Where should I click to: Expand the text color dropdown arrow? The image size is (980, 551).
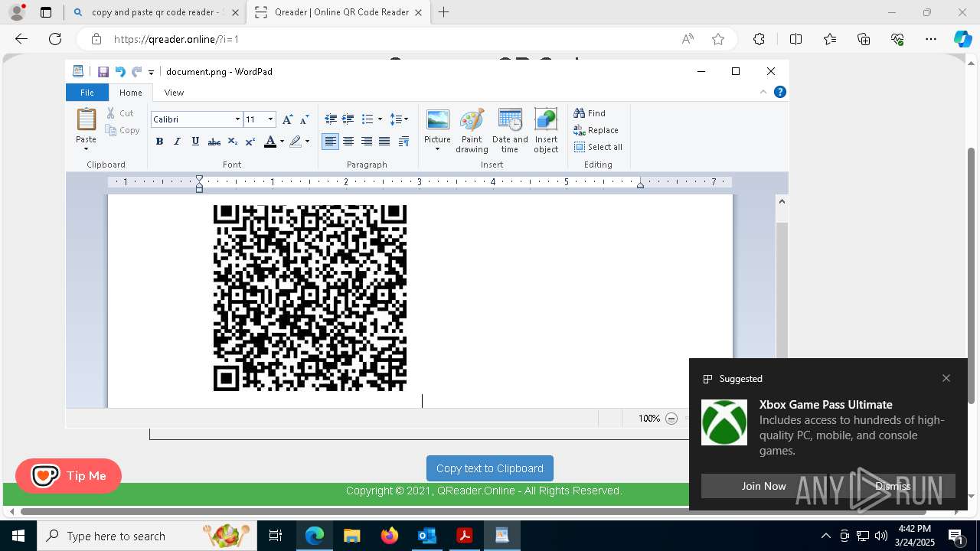pos(282,142)
